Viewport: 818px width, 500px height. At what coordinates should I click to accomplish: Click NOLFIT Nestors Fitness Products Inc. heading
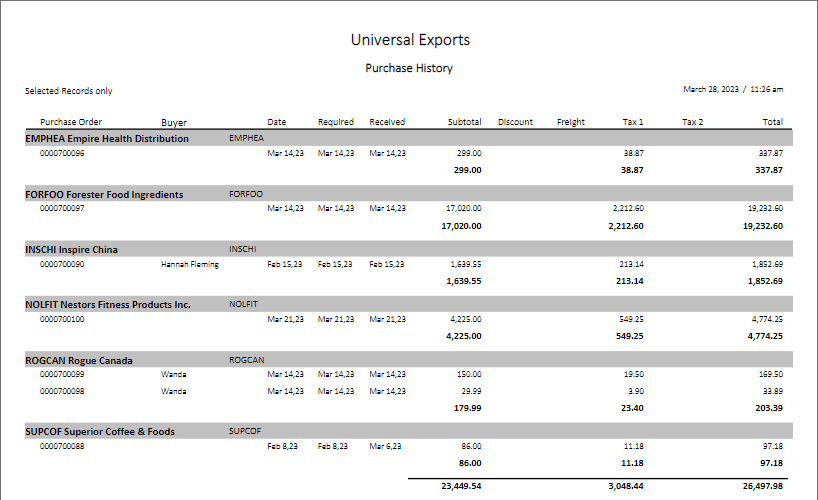[108, 304]
